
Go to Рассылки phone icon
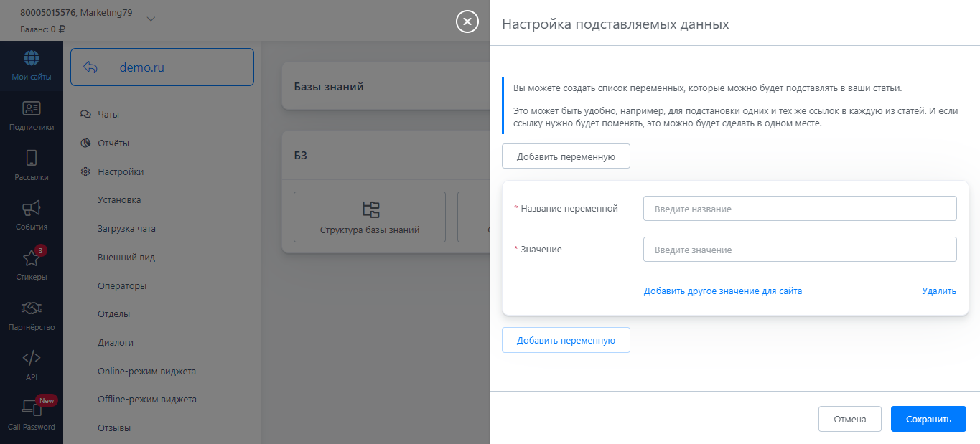click(31, 159)
